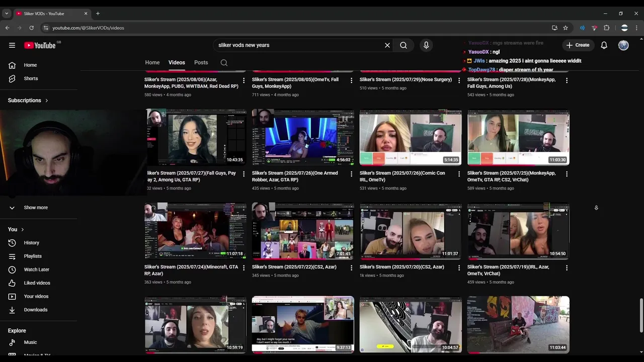This screenshot has width=644, height=362.
Task: Open notifications bell
Action: click(604, 45)
